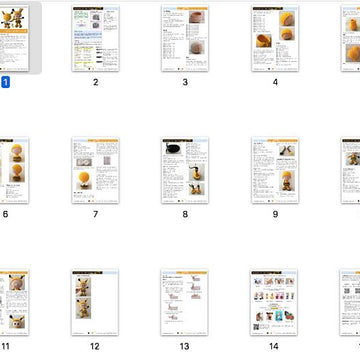Choose the page 11 thumbnail
Screen dimensions: 360x360
click(x=14, y=302)
